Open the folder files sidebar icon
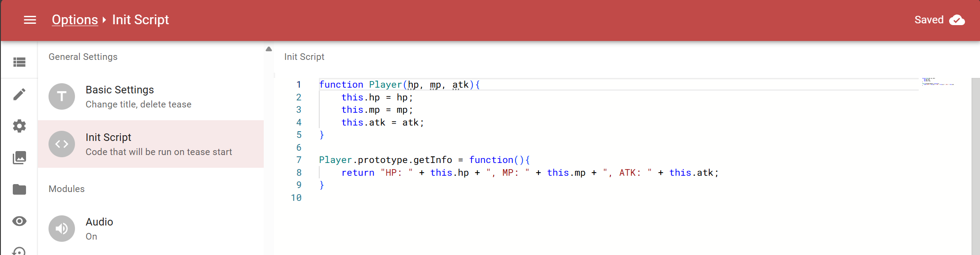Screen dimensions: 980x255 pyautogui.click(x=19, y=189)
